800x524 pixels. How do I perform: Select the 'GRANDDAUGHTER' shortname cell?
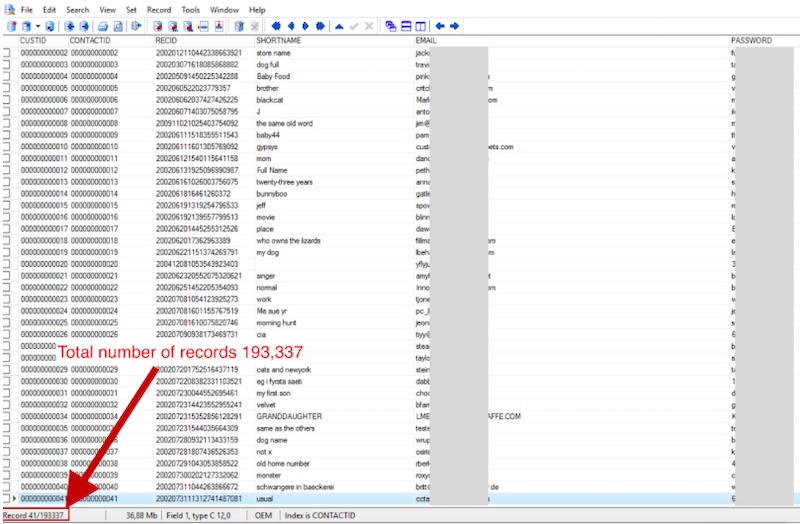334,416
